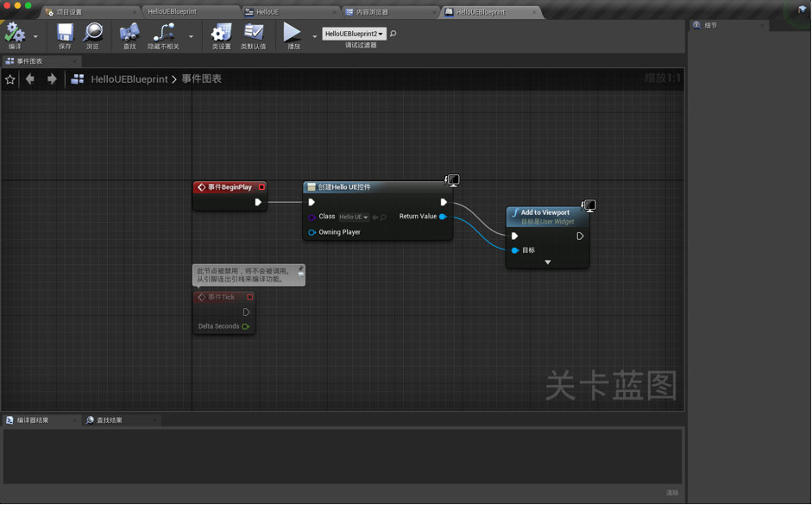812x505 pixels.
Task: Expand the Play options dropdown arrow
Action: (x=314, y=36)
